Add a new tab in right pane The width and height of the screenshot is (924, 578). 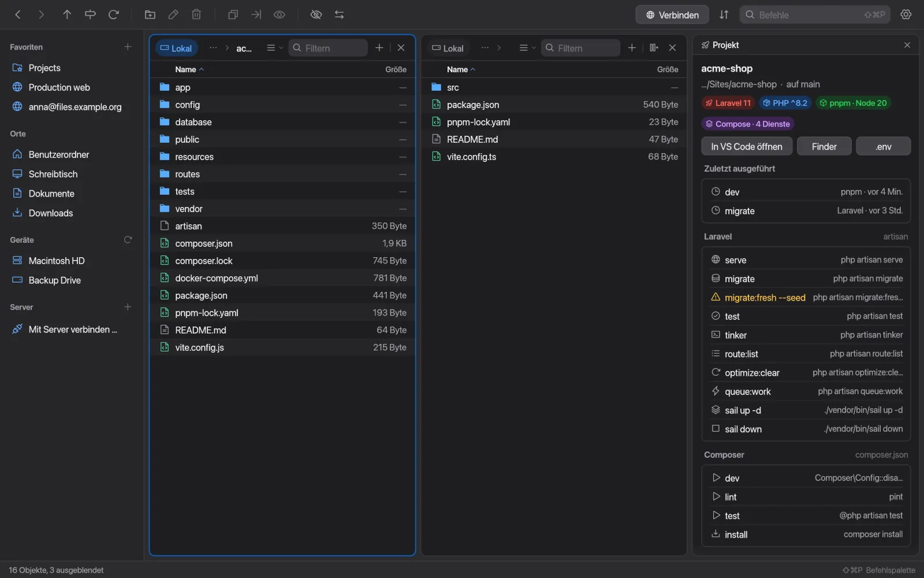(x=632, y=48)
